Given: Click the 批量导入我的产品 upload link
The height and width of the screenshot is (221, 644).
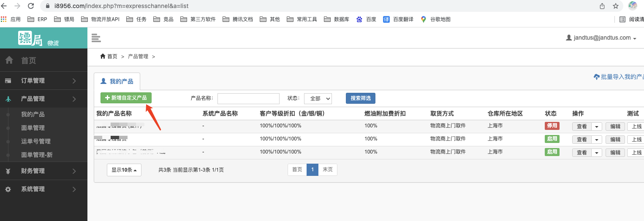Looking at the screenshot, I should click(x=619, y=77).
